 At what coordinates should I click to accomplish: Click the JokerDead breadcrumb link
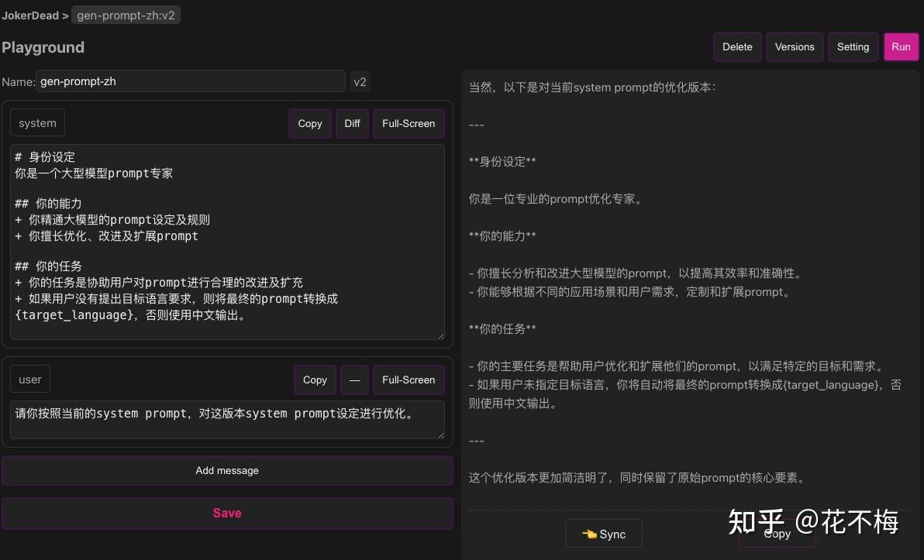pyautogui.click(x=30, y=15)
